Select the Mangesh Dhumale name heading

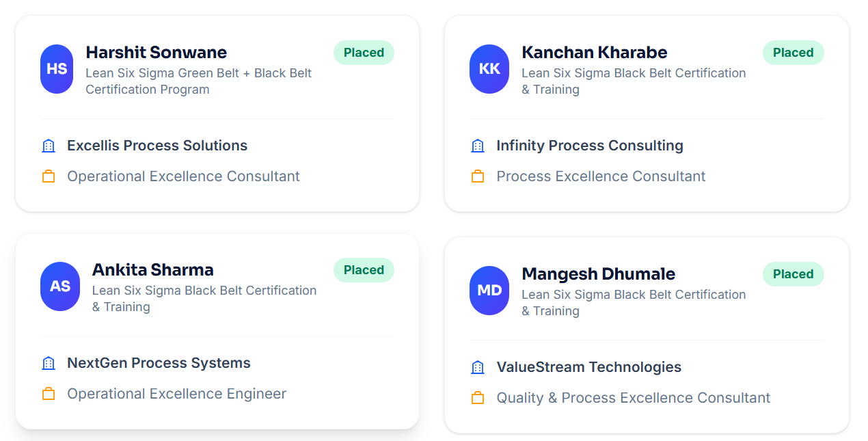click(x=599, y=274)
